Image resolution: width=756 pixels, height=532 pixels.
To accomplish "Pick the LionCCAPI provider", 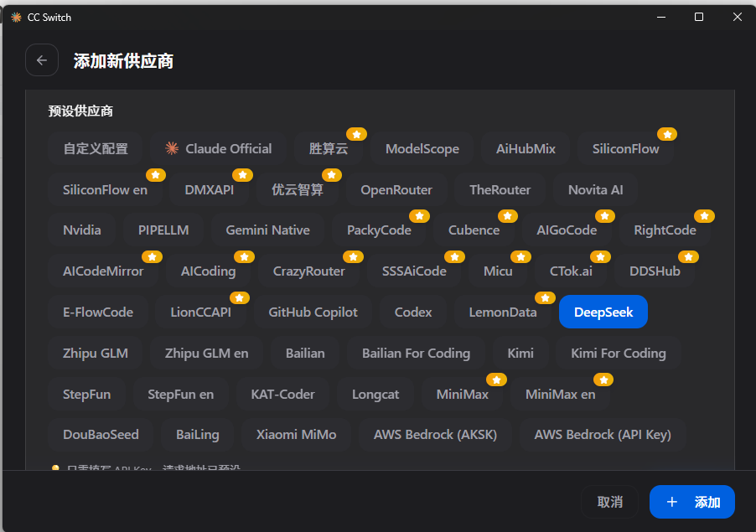I will [200, 312].
